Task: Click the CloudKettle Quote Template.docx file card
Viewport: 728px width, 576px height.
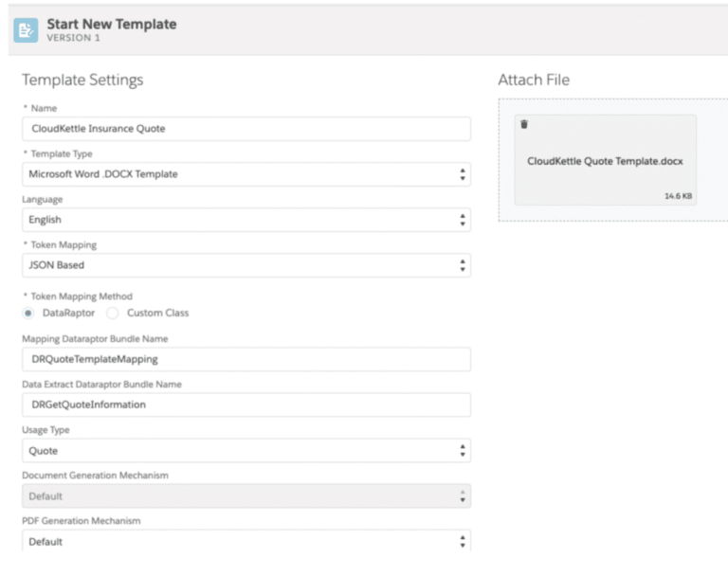Action: pos(605,160)
